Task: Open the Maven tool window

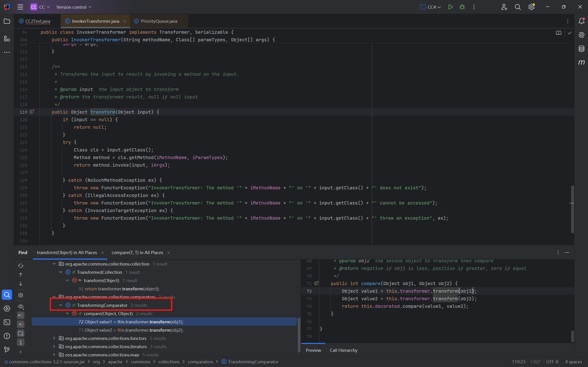Action: coord(581,62)
